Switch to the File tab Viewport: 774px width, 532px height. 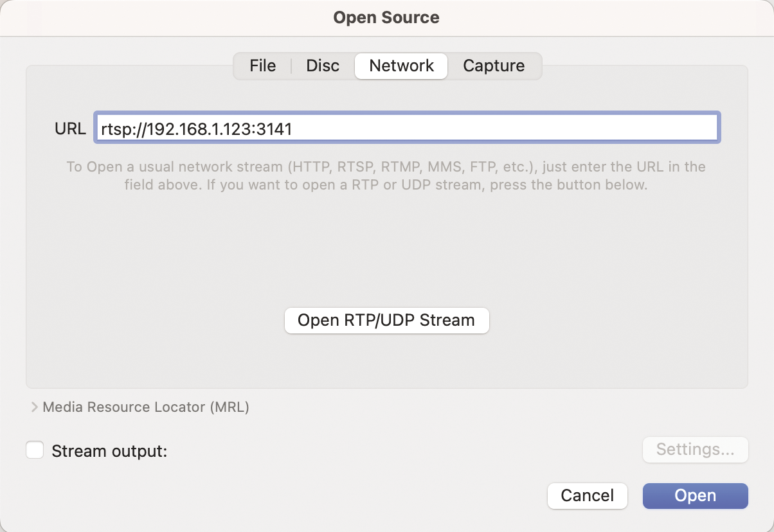[x=262, y=66]
